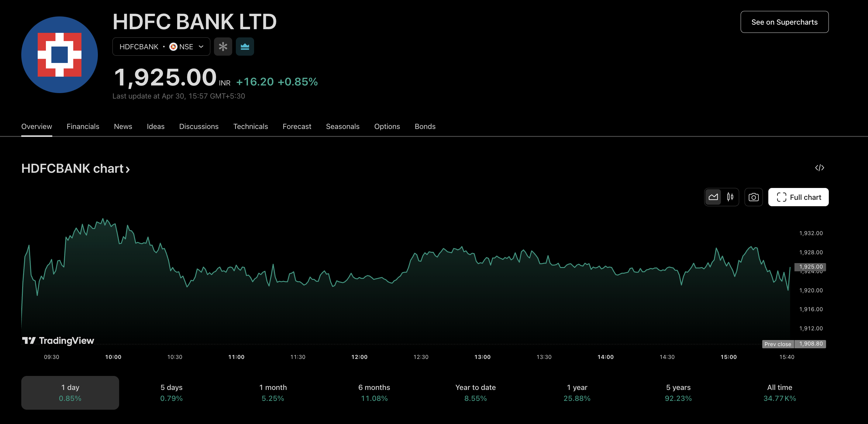Click the 09:30 time axis label

pyautogui.click(x=52, y=357)
